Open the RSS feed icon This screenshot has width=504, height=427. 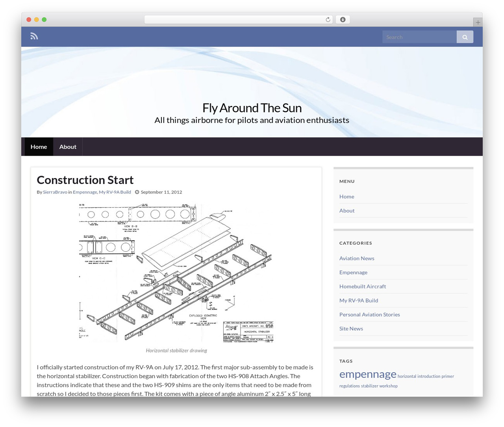(34, 36)
